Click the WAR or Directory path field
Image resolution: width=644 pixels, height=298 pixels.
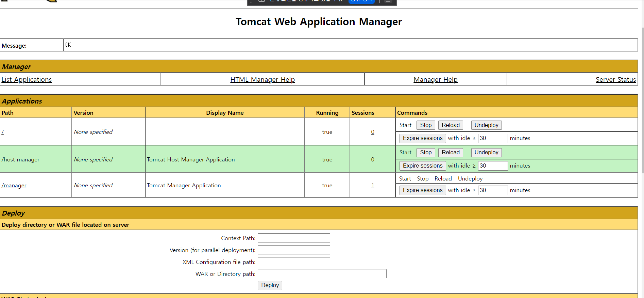click(x=322, y=273)
